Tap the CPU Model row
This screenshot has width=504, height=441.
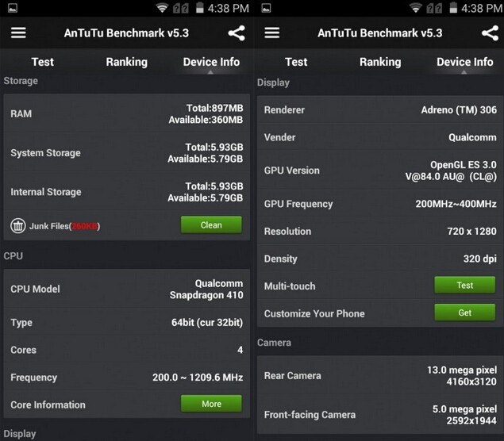(x=126, y=290)
